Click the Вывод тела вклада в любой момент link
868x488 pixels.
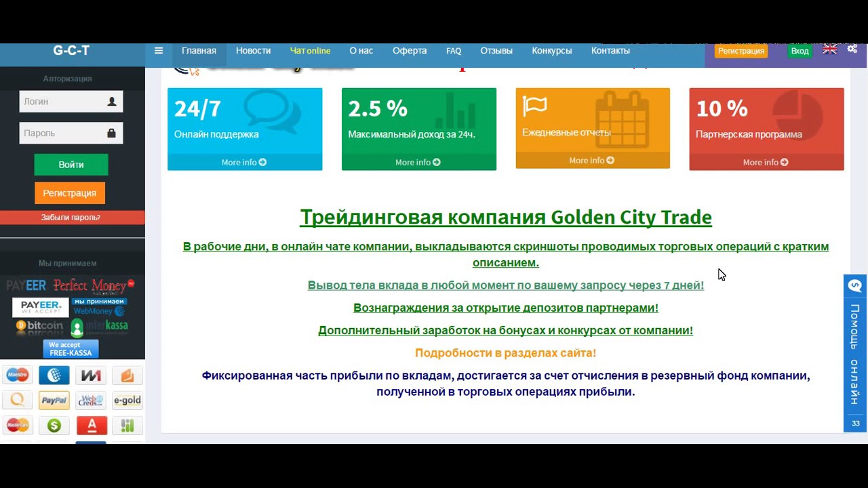pyautogui.click(x=506, y=285)
